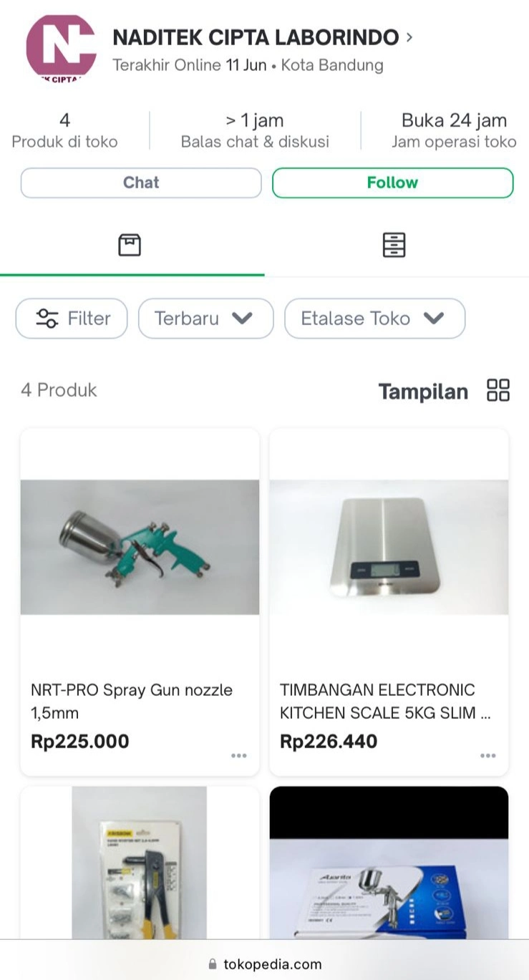Click the lock icon beside tokopedia.com
The width and height of the screenshot is (529, 980).
pos(212,964)
